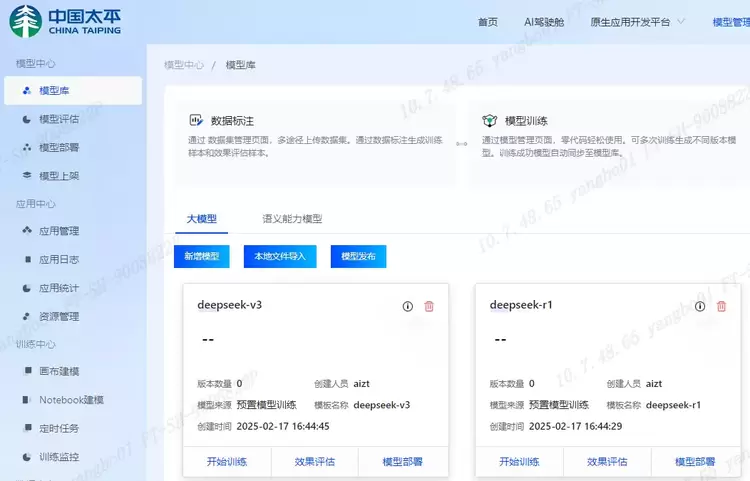The height and width of the screenshot is (481, 750).
Task: Click the info icon on deepseek-v3 card
Action: click(x=407, y=306)
